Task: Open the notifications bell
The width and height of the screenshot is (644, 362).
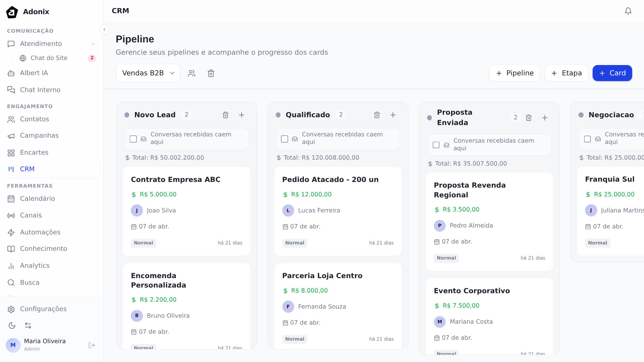Action: (x=628, y=11)
